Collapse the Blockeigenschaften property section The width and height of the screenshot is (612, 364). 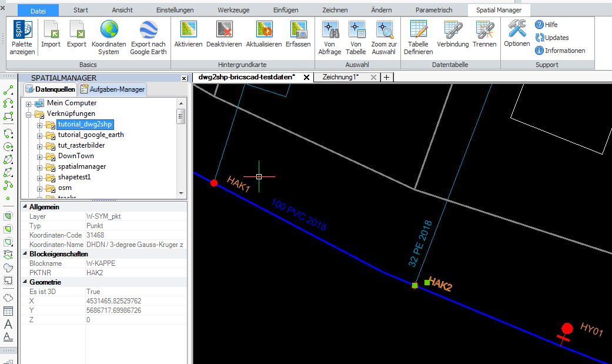coord(24,253)
